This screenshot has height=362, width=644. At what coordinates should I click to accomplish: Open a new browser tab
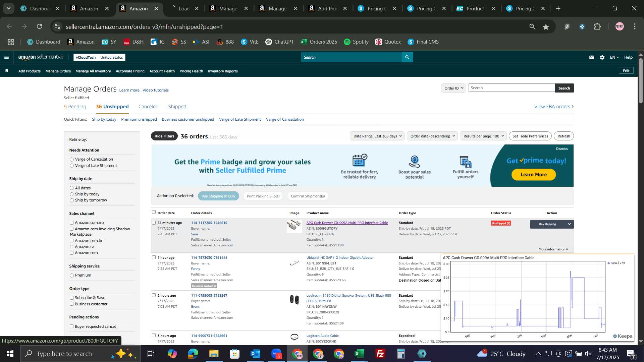pyautogui.click(x=558, y=8)
